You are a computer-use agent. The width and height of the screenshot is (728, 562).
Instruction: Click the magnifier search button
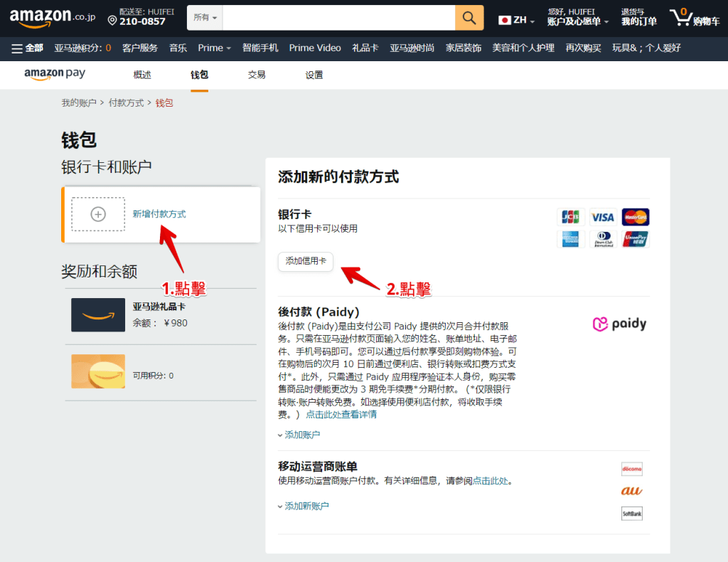(469, 18)
